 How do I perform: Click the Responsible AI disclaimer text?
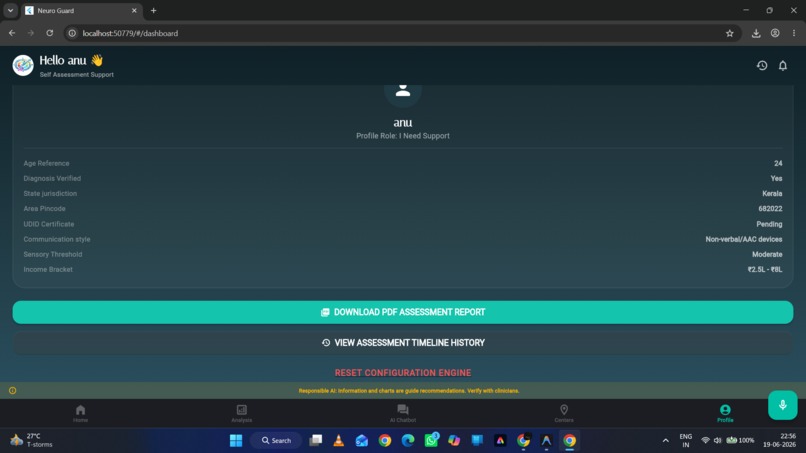(x=409, y=391)
